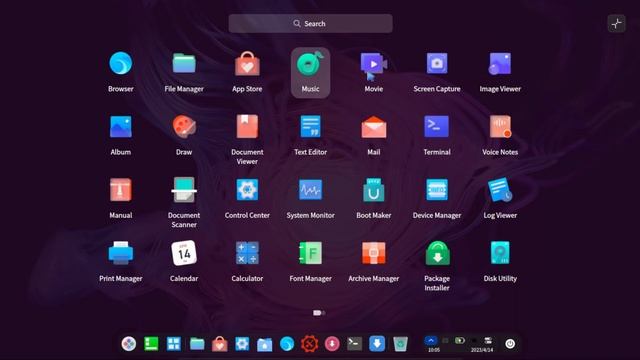Click the 10:05 clock in the tray

coord(434,350)
